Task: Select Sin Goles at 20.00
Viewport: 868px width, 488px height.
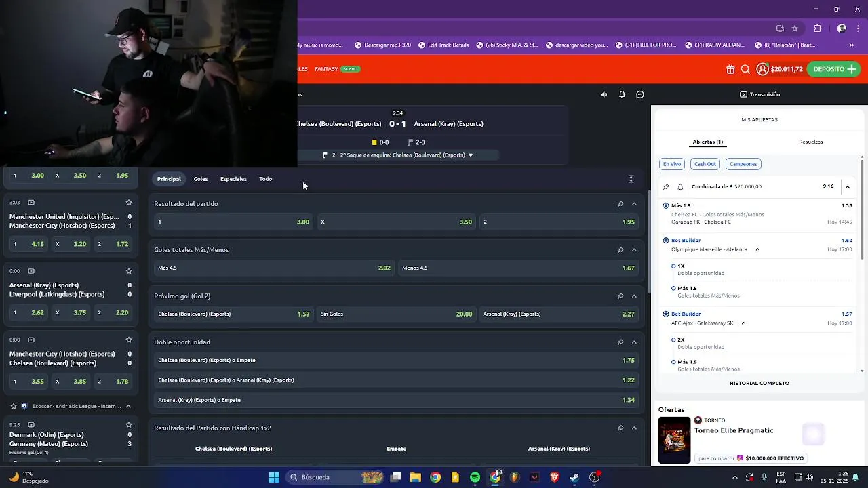Action: pyautogui.click(x=396, y=314)
